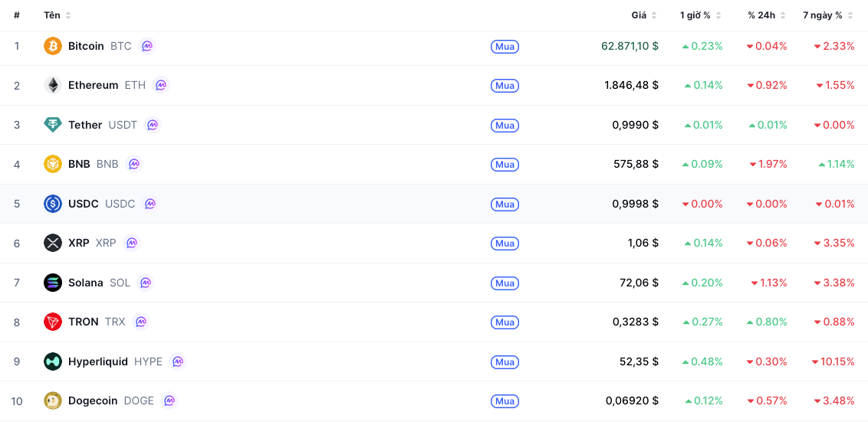Sort the table by Giá column

coord(644,15)
